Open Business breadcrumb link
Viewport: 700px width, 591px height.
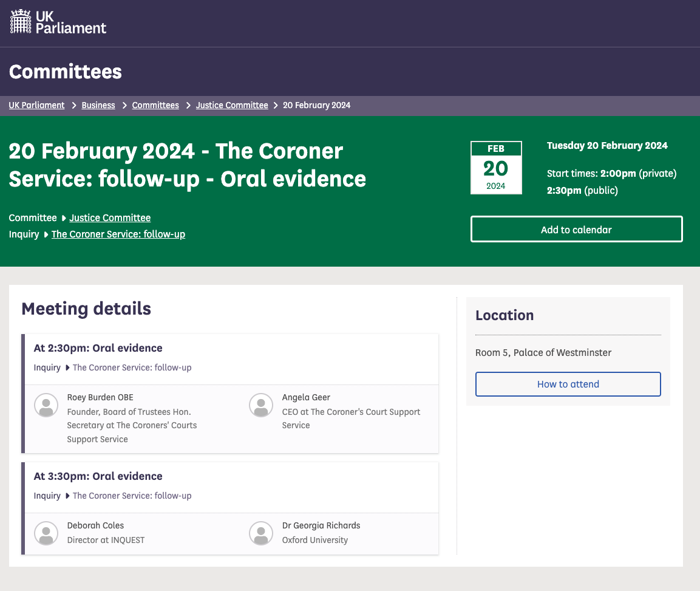pos(98,105)
